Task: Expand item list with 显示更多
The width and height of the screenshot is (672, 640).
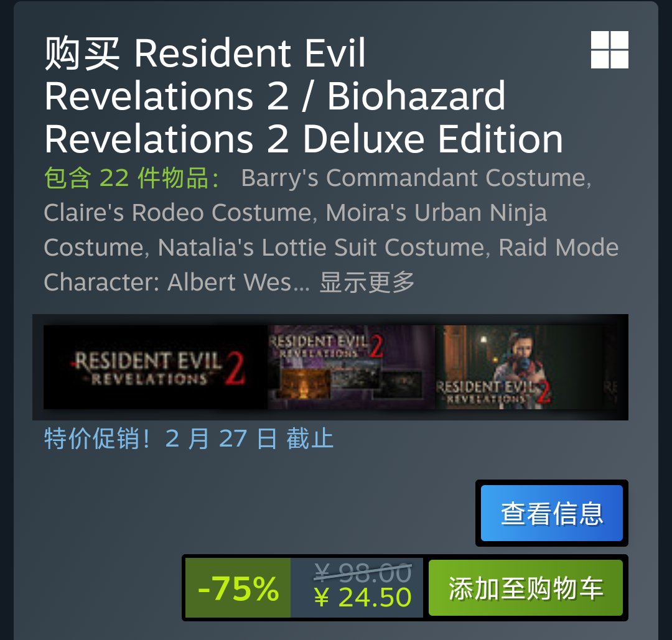Action: coord(367,282)
